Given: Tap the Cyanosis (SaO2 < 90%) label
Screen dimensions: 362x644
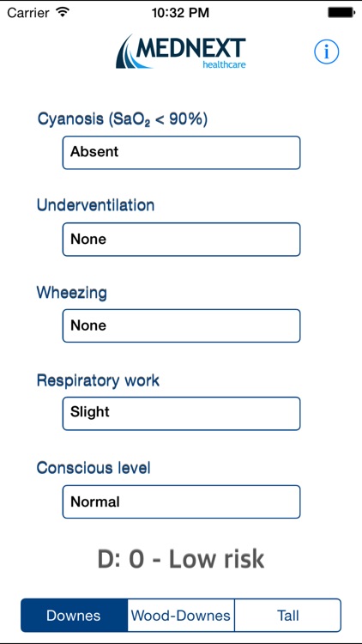Looking at the screenshot, I should click(x=123, y=119).
